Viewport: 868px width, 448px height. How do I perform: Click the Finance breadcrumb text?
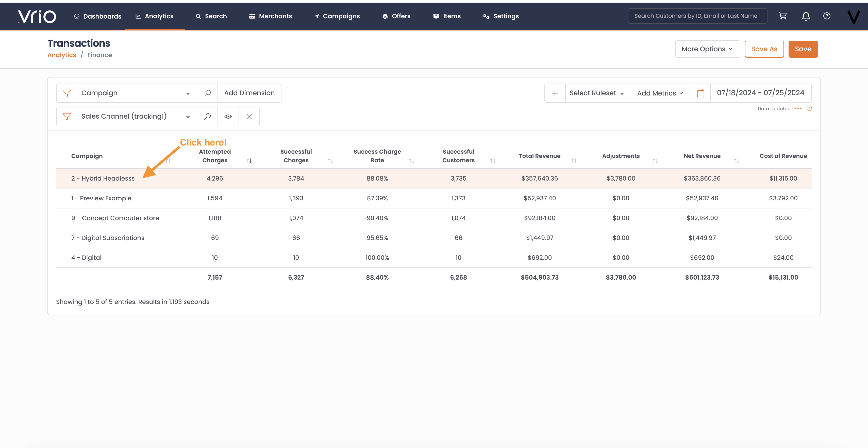point(99,55)
